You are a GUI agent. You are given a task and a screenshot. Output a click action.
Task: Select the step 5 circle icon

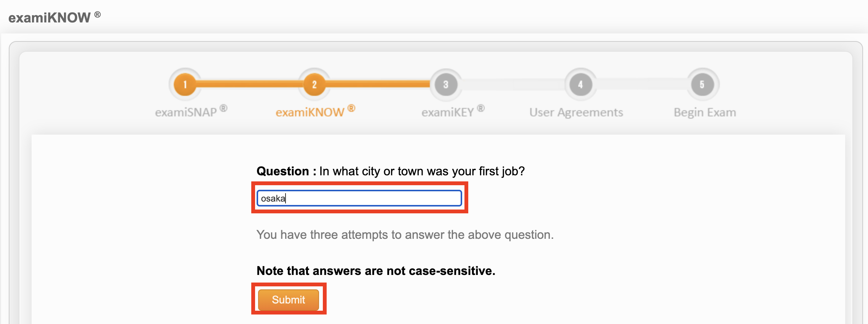(x=702, y=84)
